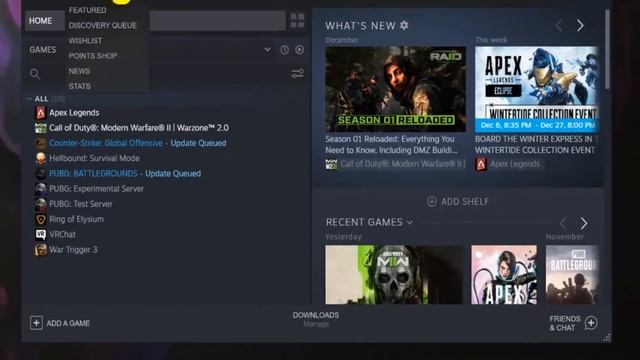Image resolution: width=640 pixels, height=360 pixels.
Task: Open Season 01 Reloaded news article
Action: pyautogui.click(x=391, y=144)
